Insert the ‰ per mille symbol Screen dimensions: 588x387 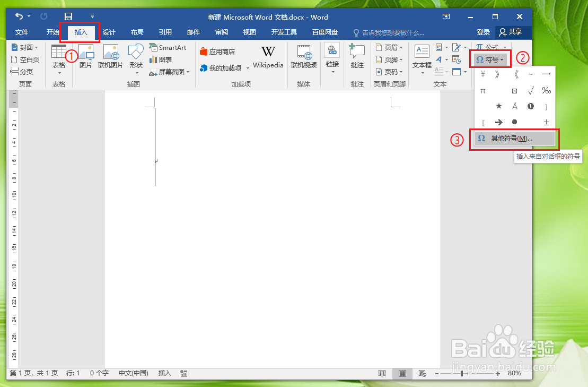pos(546,90)
